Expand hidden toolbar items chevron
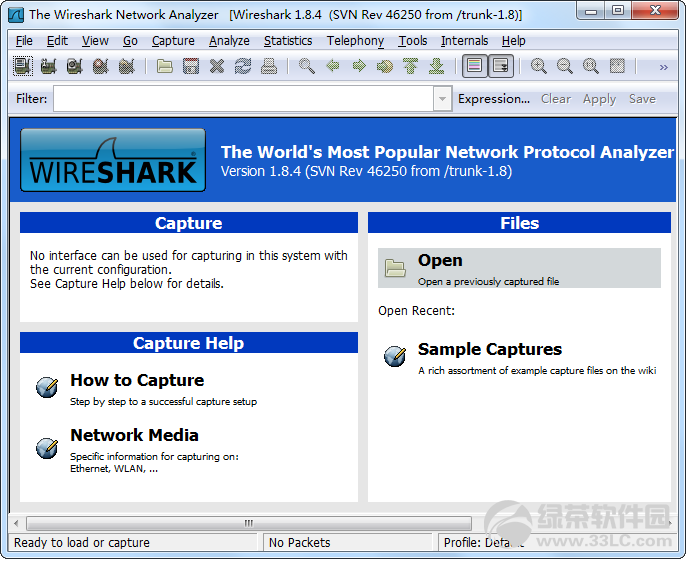This screenshot has width=686, height=562. pos(664,67)
